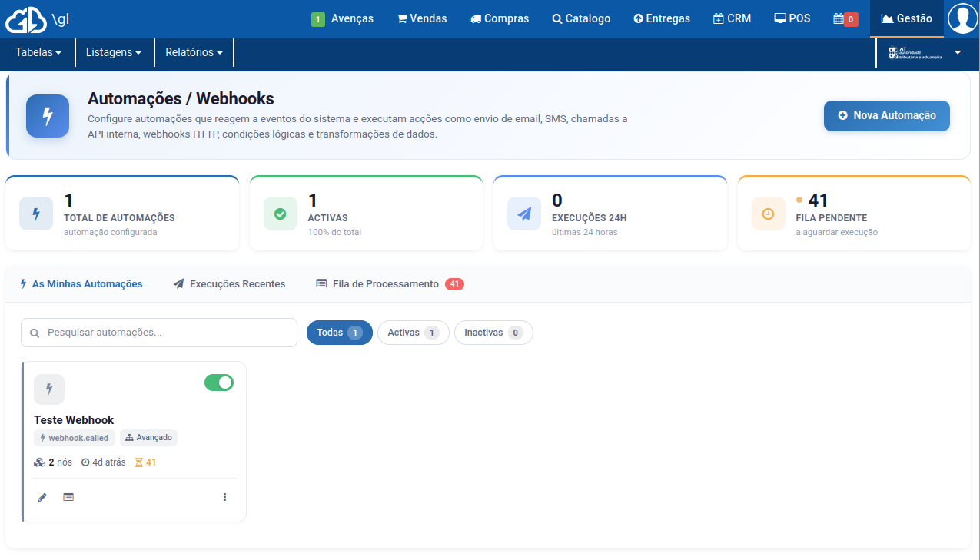This screenshot has height=560, width=980.
Task: Open the Listagens dropdown menu
Action: pyautogui.click(x=114, y=52)
